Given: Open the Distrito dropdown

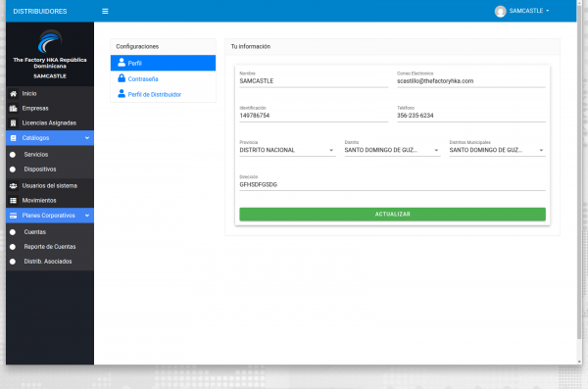Looking at the screenshot, I should pyautogui.click(x=392, y=150).
